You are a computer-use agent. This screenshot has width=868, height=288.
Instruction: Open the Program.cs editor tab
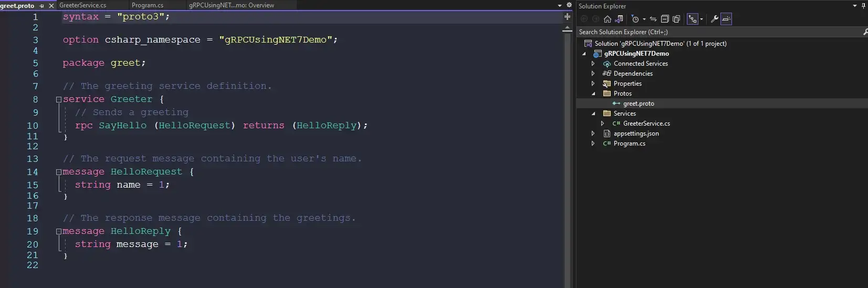(x=147, y=5)
